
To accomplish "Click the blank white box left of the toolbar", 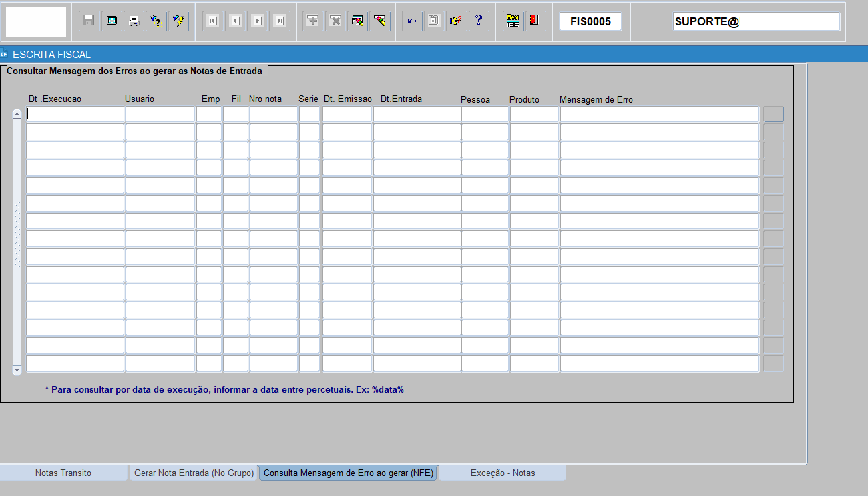I will pos(36,21).
